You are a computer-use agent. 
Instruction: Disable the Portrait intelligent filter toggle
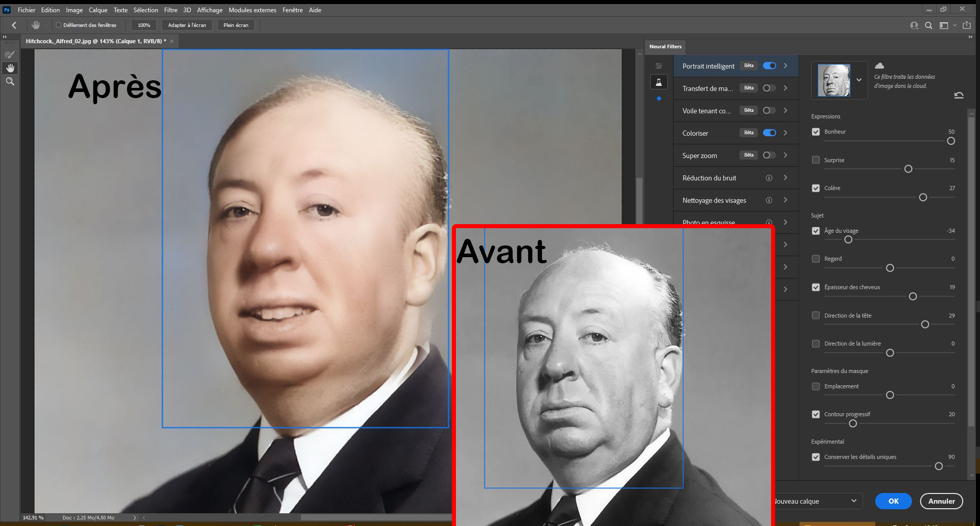pyautogui.click(x=769, y=66)
